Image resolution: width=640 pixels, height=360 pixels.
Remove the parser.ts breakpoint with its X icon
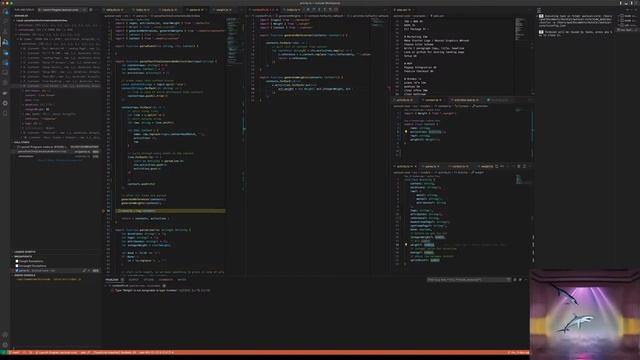tap(89, 271)
